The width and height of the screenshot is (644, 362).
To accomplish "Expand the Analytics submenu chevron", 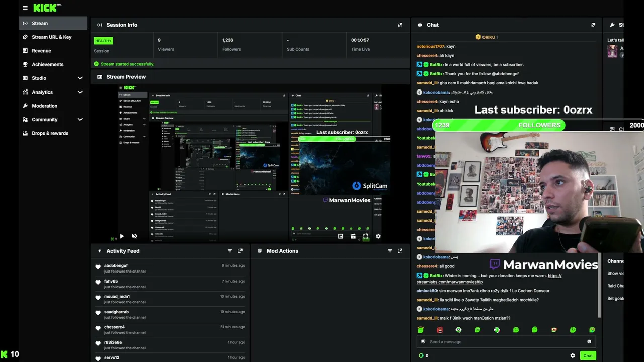I will coord(80,92).
